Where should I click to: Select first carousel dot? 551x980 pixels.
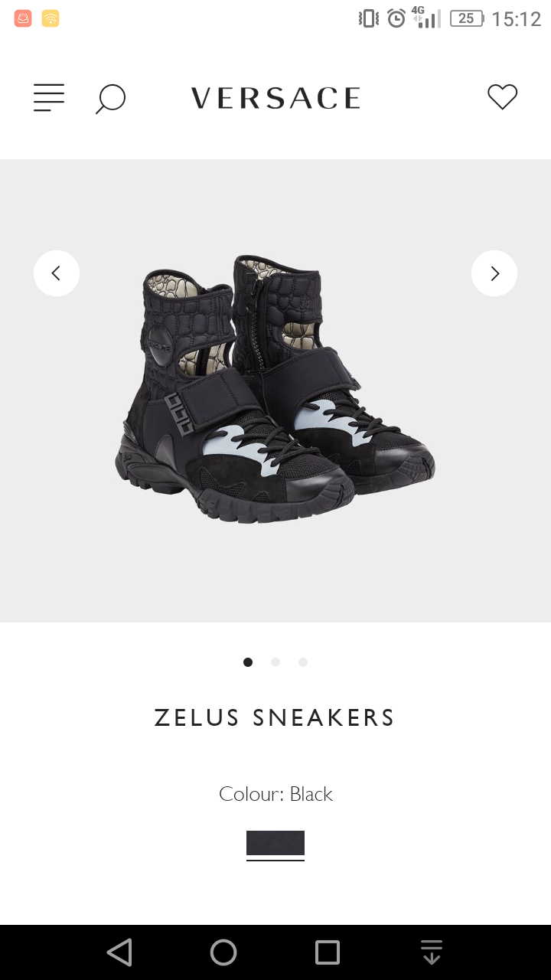point(248,662)
